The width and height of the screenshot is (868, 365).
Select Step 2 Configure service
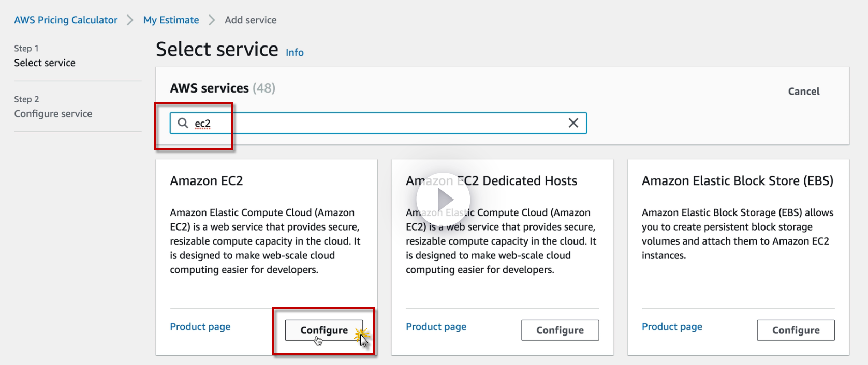click(53, 114)
